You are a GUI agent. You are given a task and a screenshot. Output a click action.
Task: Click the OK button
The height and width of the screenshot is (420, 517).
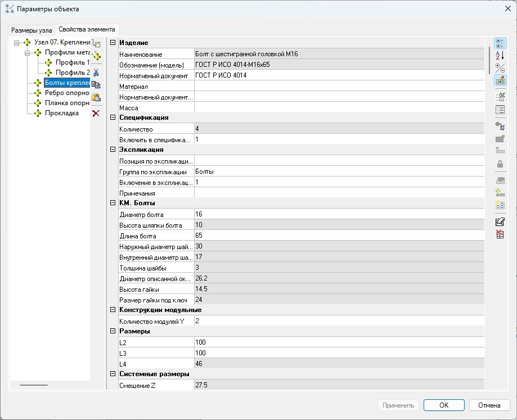(x=444, y=405)
